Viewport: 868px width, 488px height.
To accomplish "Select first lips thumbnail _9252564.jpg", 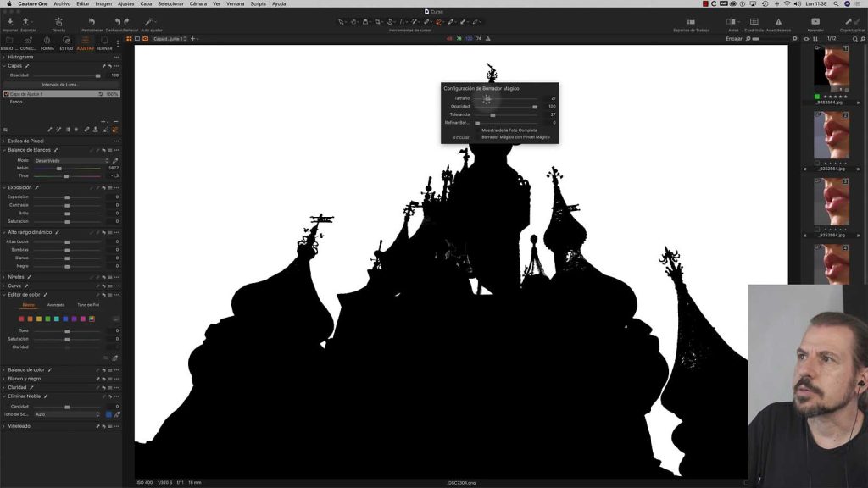I will point(832,69).
